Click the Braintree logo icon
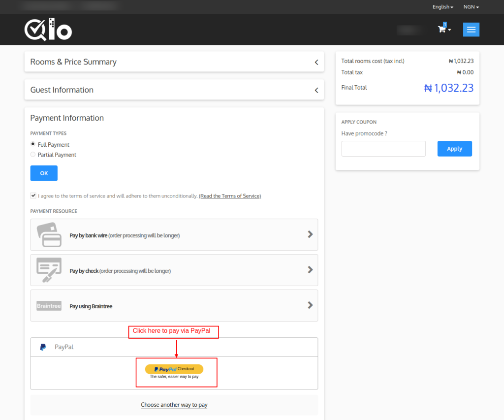This screenshot has height=420, width=504. [x=49, y=306]
